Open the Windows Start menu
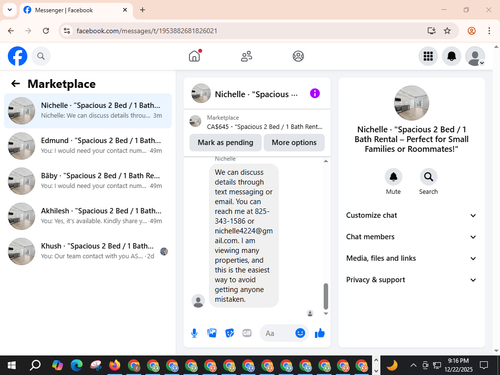 click(x=11, y=366)
